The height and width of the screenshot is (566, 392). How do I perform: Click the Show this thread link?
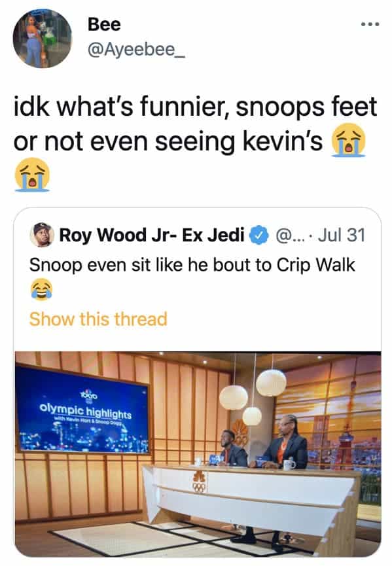tap(98, 319)
